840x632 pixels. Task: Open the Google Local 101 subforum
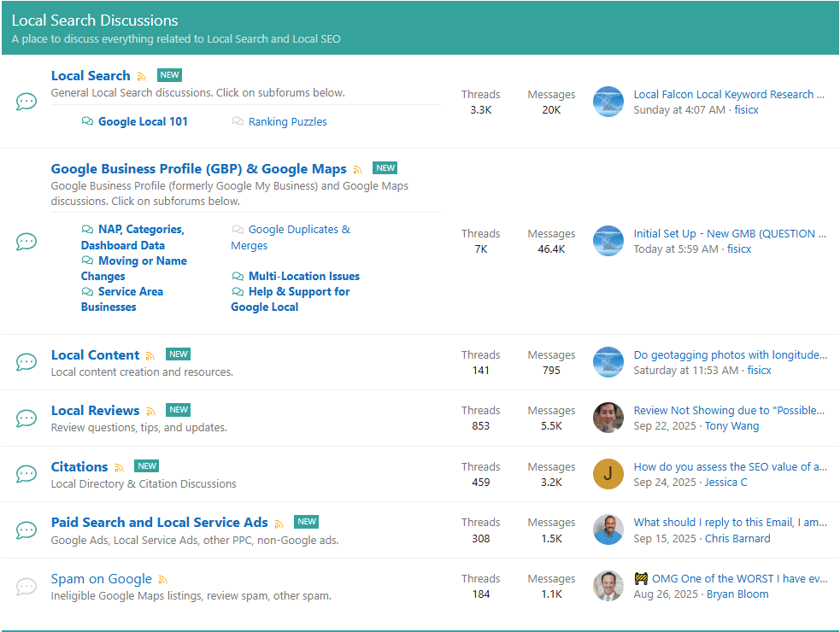[143, 121]
